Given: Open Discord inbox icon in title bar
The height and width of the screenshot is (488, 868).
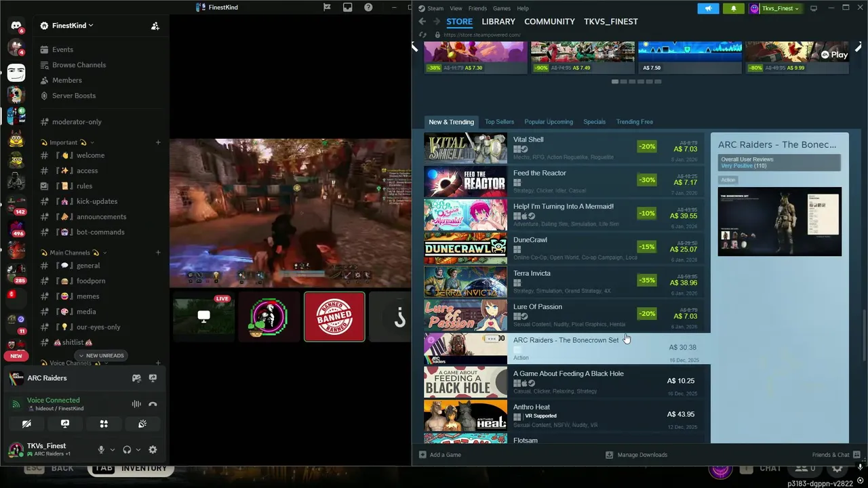Looking at the screenshot, I should point(348,7).
